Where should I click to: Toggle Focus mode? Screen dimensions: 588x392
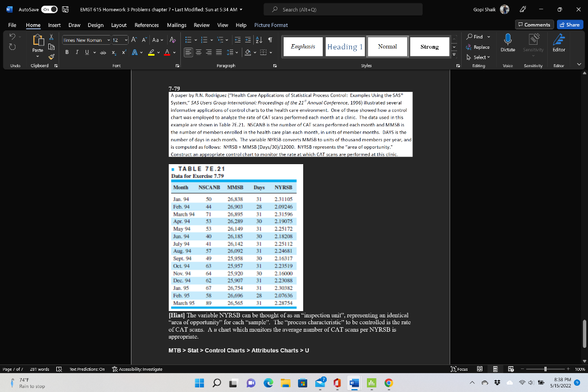click(459, 369)
